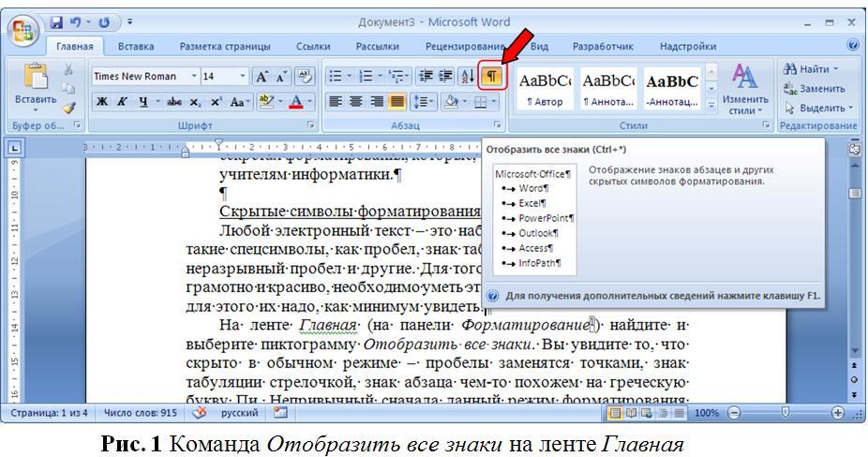Increase paragraph indent

point(445,77)
